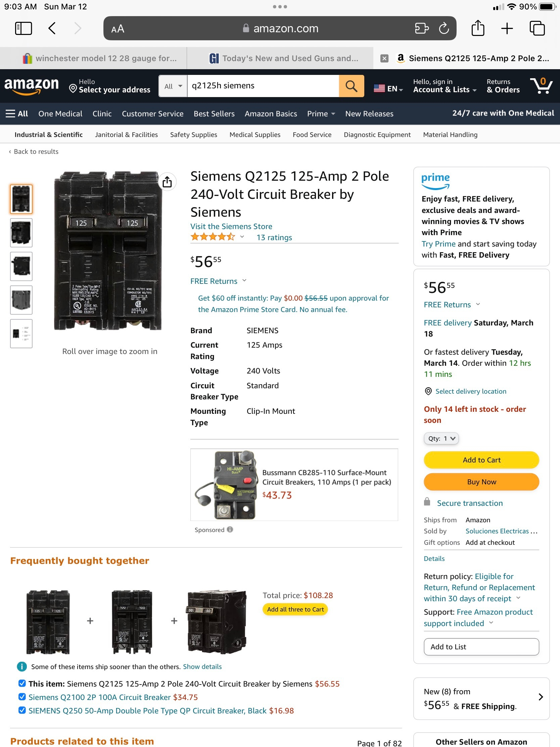This screenshot has height=747, width=560.
Task: Switch to the winchester model 12 tab
Action: point(100,58)
